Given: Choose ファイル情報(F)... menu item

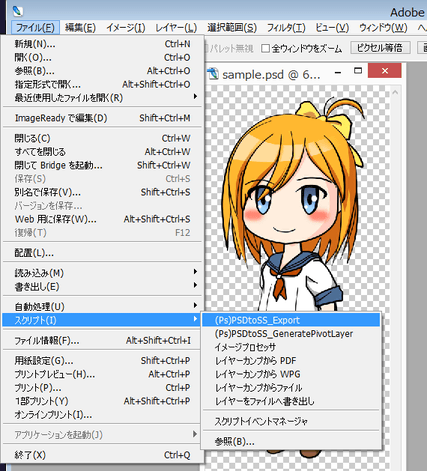Looking at the screenshot, I should [102, 341].
